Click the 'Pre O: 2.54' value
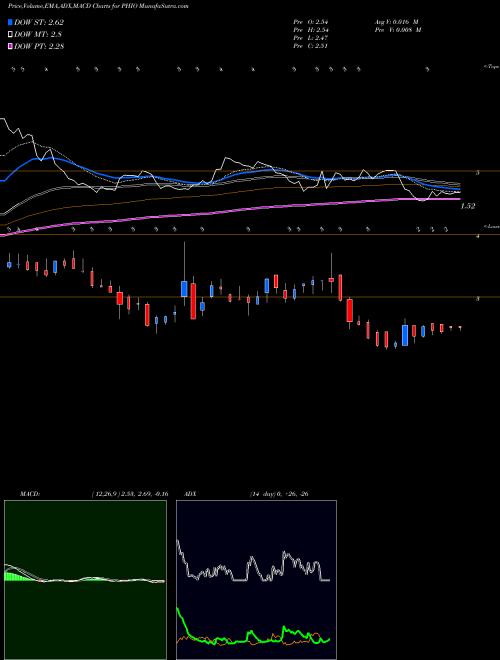Screen dimensions: 500x660 pyautogui.click(x=311, y=21)
